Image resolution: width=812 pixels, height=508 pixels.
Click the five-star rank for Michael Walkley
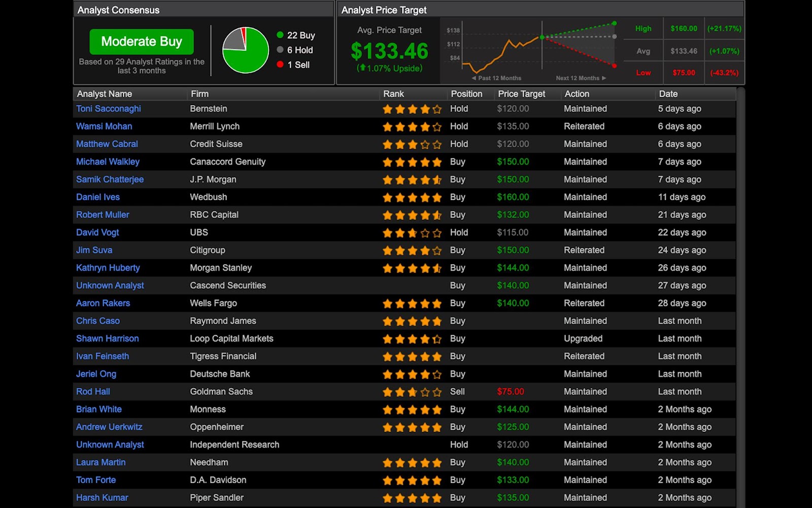(412, 163)
